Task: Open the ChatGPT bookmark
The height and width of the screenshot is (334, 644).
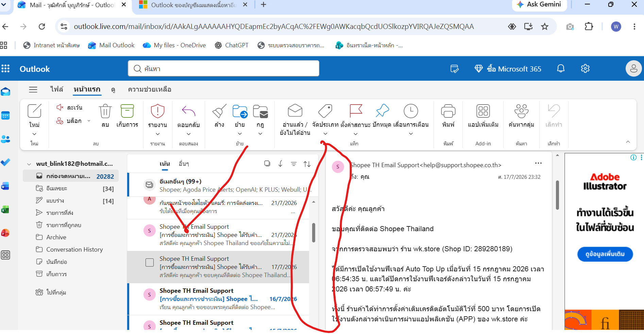Action: tap(232, 45)
